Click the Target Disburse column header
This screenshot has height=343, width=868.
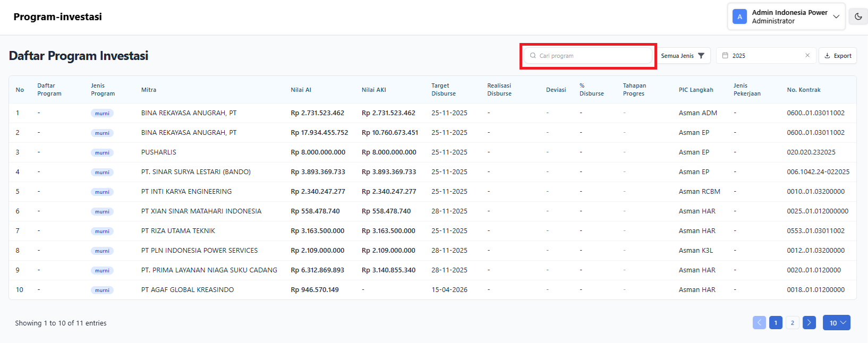[x=444, y=90]
